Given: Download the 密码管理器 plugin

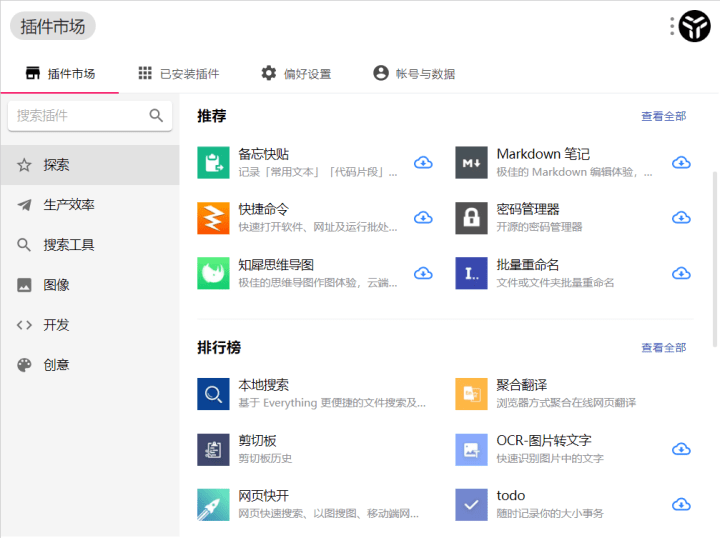Looking at the screenshot, I should point(681,217).
